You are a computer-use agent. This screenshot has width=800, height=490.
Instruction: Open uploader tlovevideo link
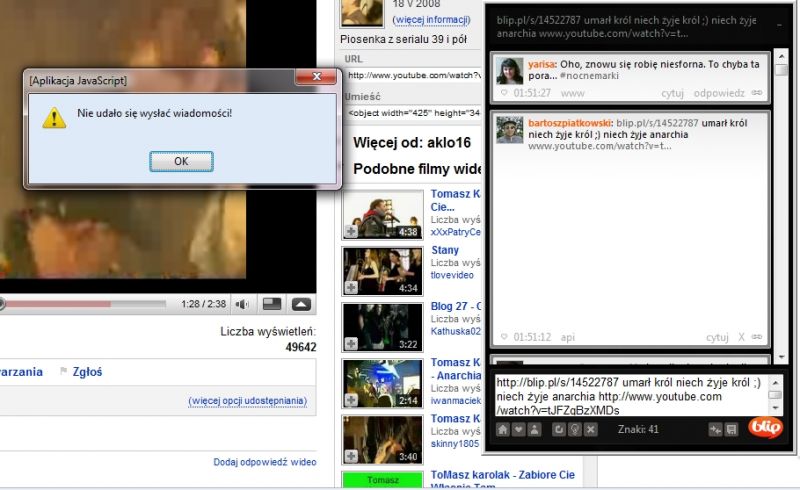pyautogui.click(x=452, y=275)
